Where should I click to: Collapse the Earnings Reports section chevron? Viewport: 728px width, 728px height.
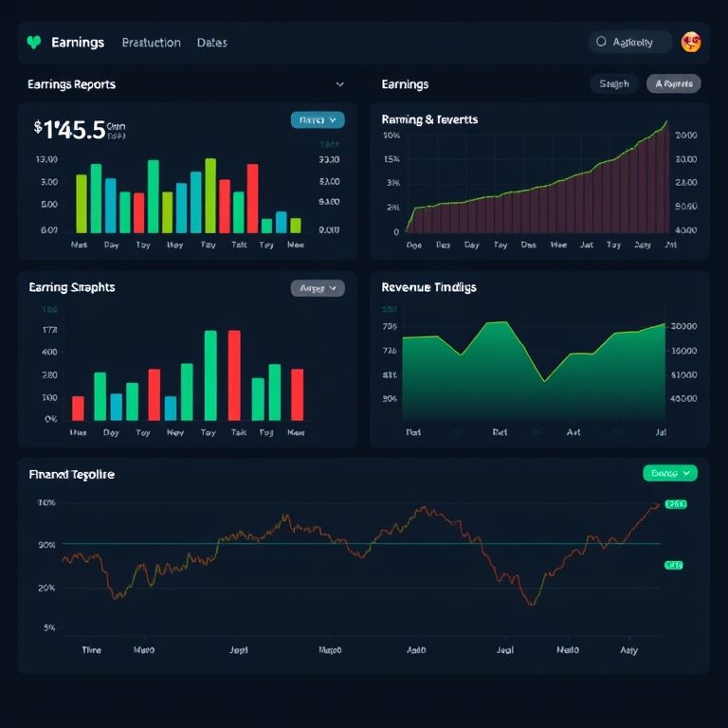tap(340, 84)
